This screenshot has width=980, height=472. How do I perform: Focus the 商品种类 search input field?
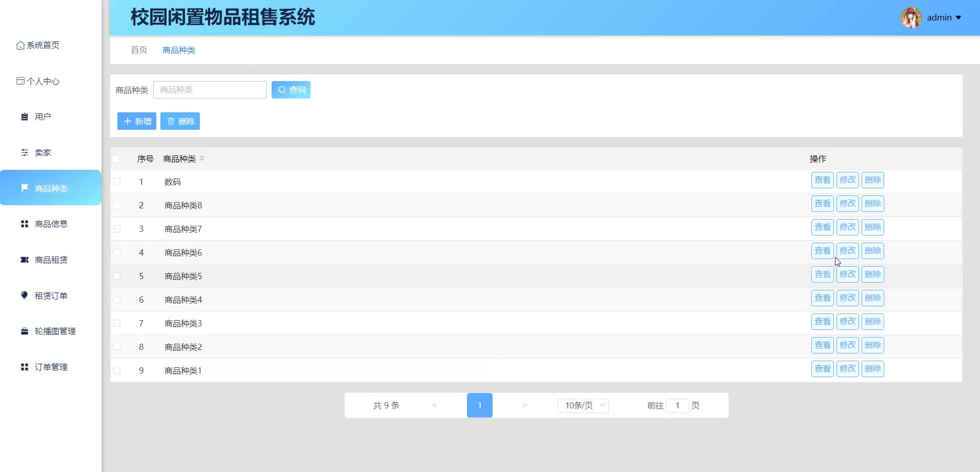point(210,90)
